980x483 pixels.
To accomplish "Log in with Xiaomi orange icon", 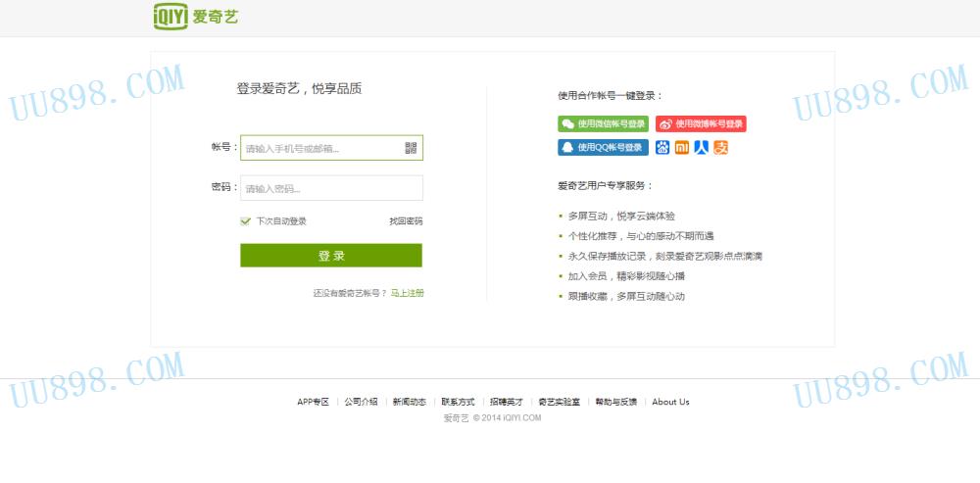I will point(681,148).
